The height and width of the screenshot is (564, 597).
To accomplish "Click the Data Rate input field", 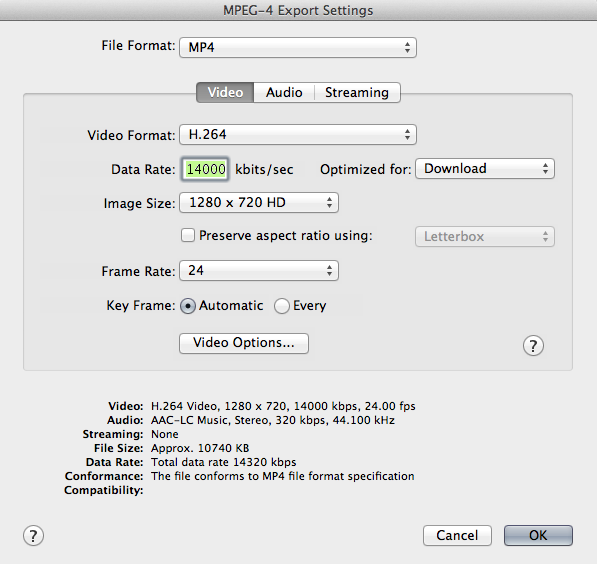I will pyautogui.click(x=205, y=169).
